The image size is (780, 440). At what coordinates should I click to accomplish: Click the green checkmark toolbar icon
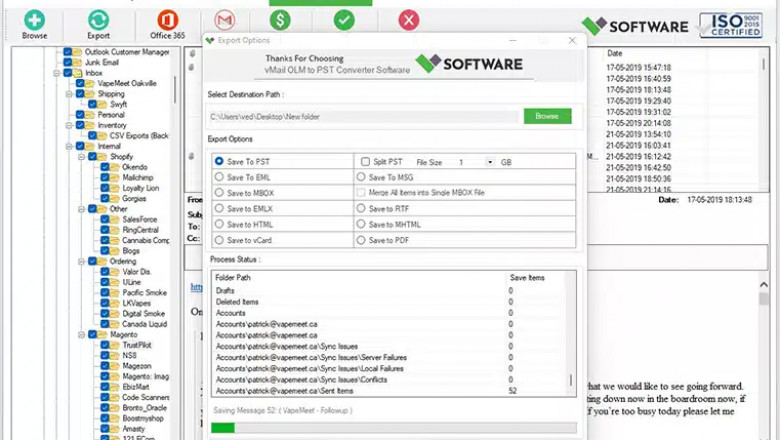pyautogui.click(x=344, y=20)
